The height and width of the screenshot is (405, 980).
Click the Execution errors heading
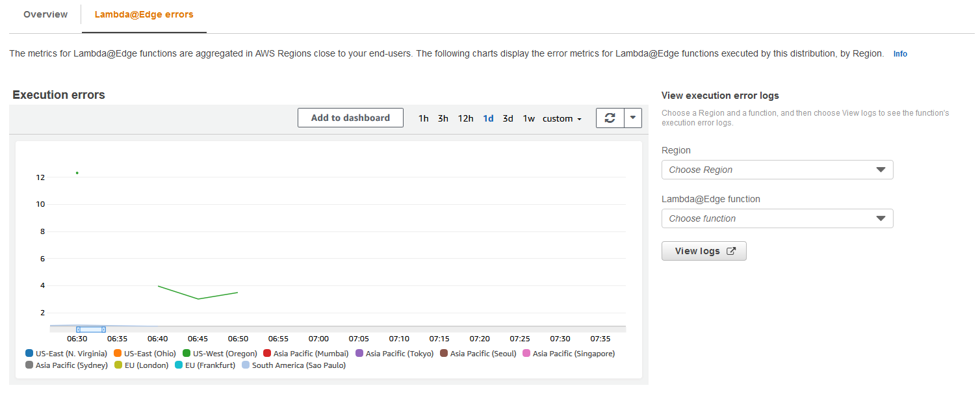[x=58, y=95]
